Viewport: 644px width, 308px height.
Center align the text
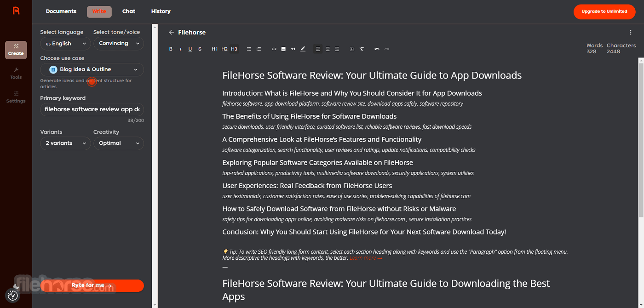328,49
